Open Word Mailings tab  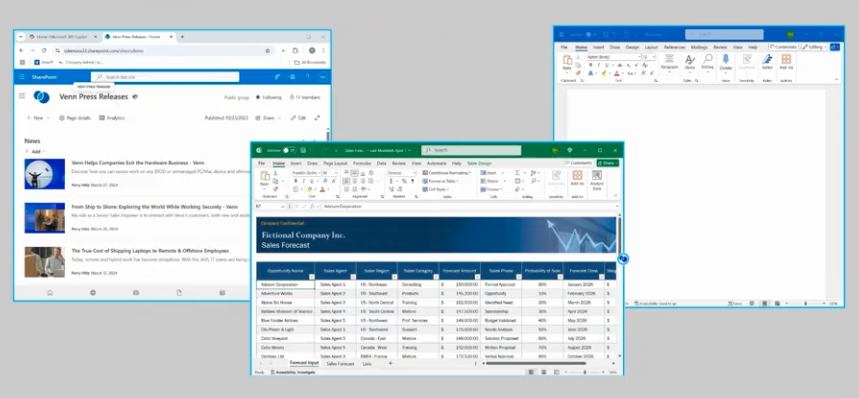(699, 48)
